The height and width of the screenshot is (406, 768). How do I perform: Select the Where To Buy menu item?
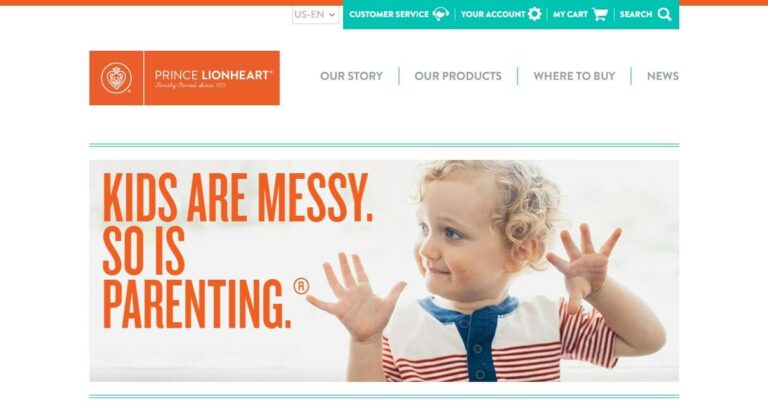574,76
